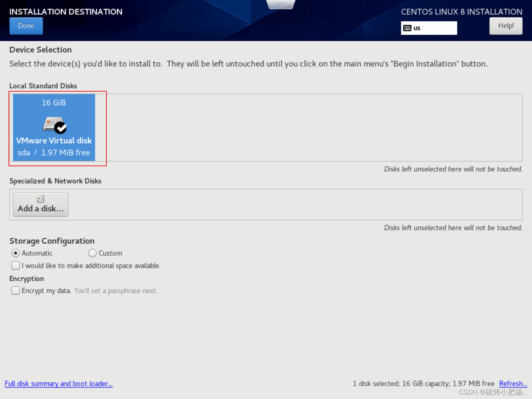Viewport: 532px width, 399px height.
Task: Click the 'Encryption' section label
Action: pos(27,279)
